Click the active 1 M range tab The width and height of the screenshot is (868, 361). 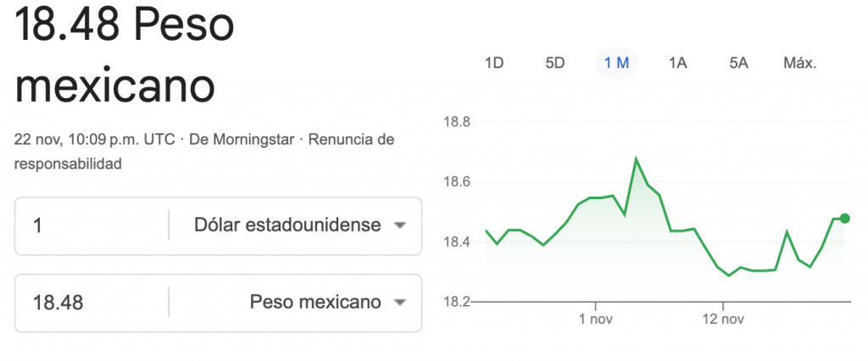click(616, 63)
